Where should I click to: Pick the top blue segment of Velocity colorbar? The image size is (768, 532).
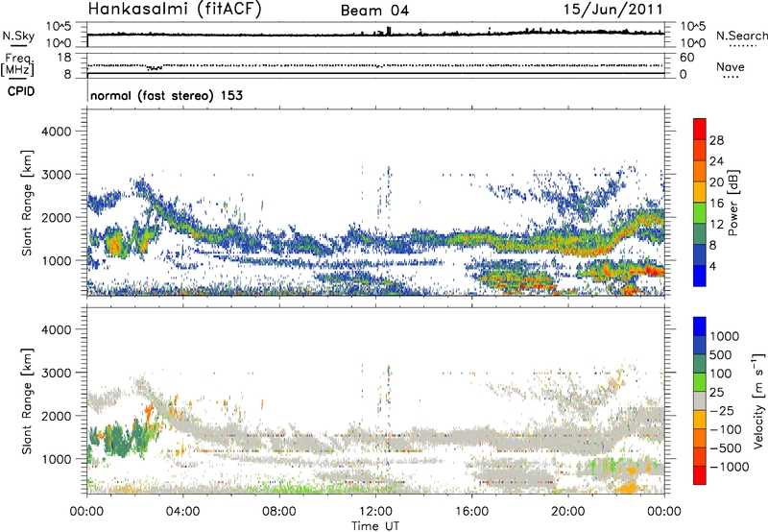pos(700,326)
